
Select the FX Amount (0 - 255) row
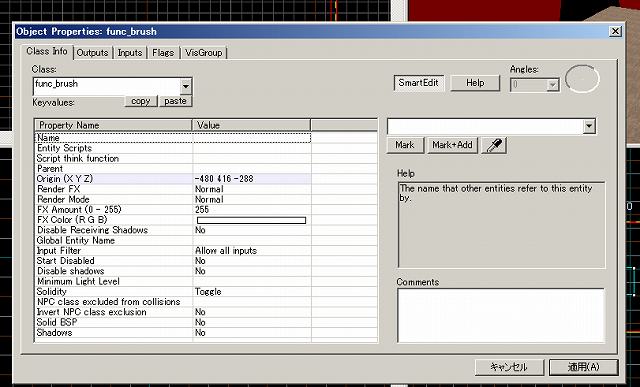[x=173, y=210]
